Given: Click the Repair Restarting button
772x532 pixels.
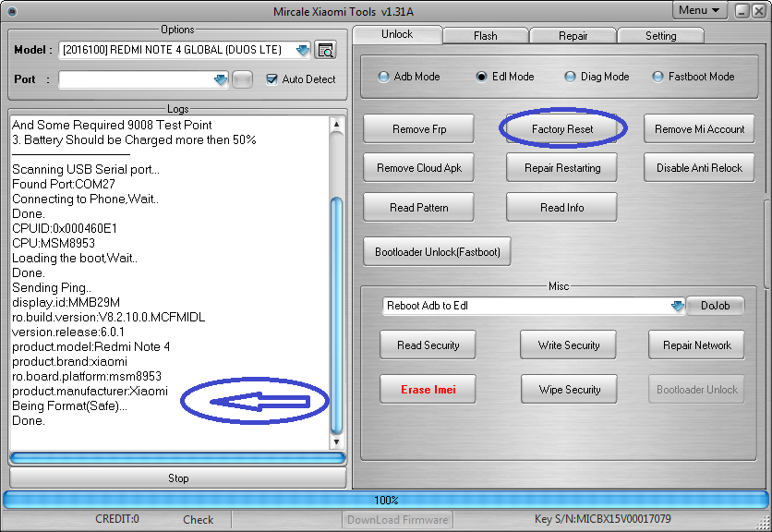Looking at the screenshot, I should [x=562, y=168].
